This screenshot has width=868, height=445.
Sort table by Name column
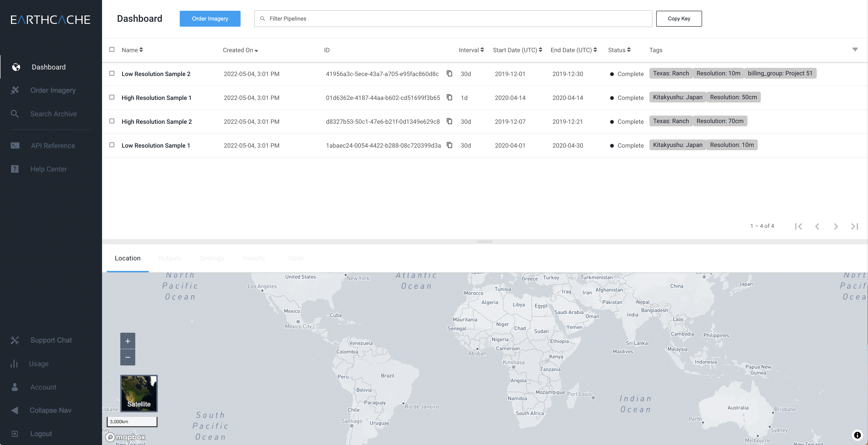coord(132,50)
